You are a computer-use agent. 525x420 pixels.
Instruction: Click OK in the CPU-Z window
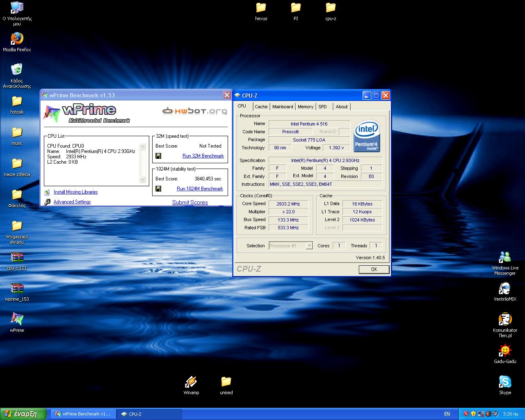click(374, 269)
